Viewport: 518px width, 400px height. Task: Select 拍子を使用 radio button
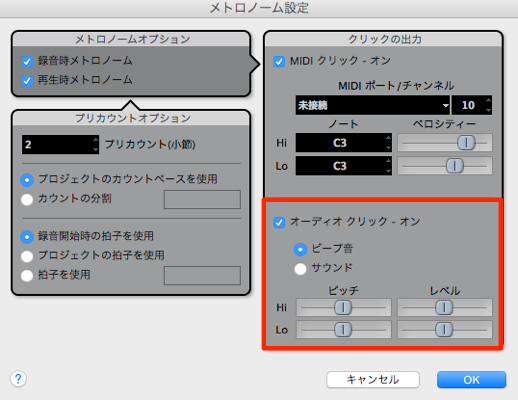(x=27, y=275)
